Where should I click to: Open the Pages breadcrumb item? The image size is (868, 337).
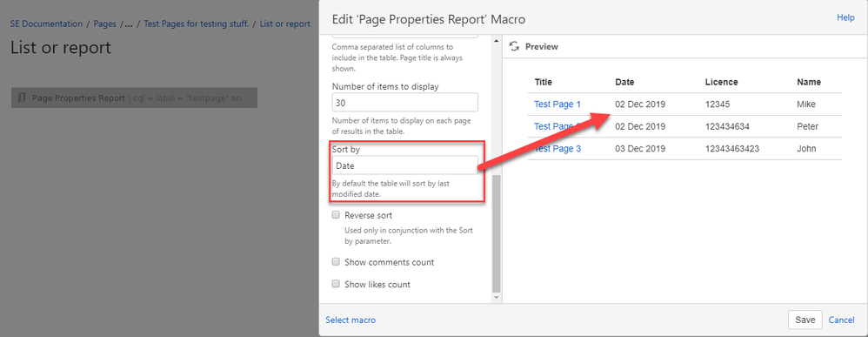point(104,24)
